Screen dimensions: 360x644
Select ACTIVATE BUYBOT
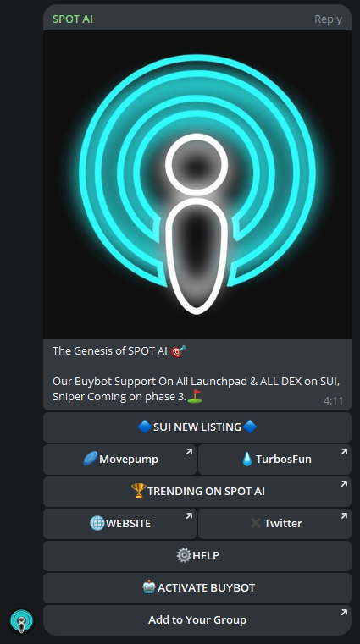pyautogui.click(x=197, y=588)
